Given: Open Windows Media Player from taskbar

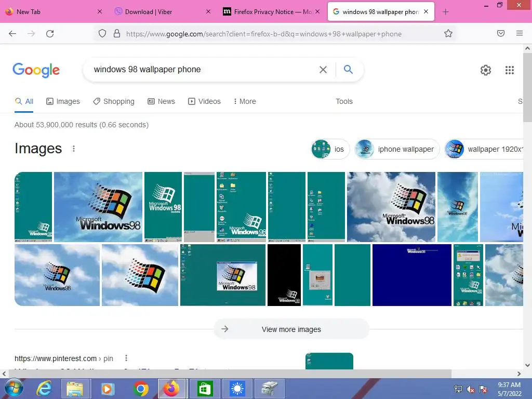Looking at the screenshot, I should [108, 389].
